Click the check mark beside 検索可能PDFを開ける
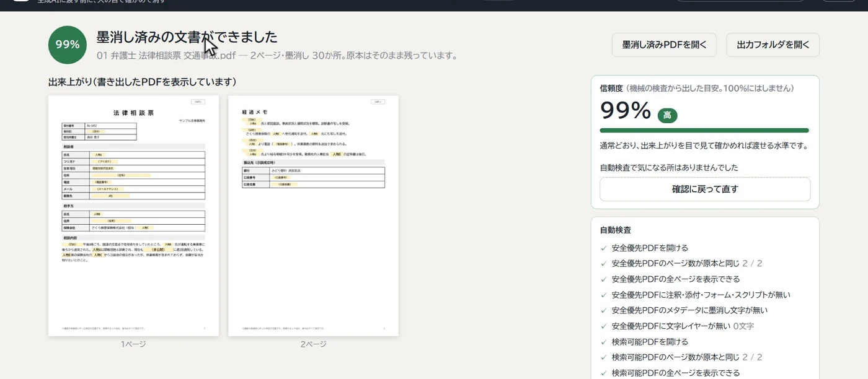This screenshot has width=868, height=379. tap(604, 342)
